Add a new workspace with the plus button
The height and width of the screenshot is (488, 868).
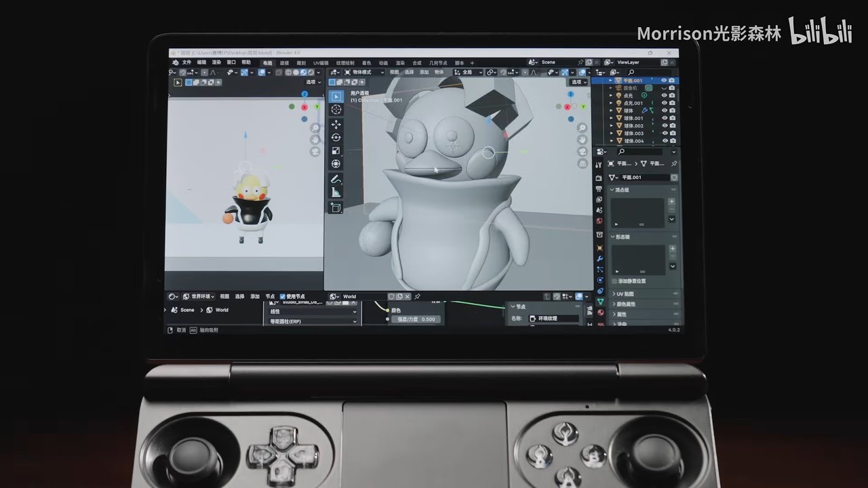click(471, 63)
